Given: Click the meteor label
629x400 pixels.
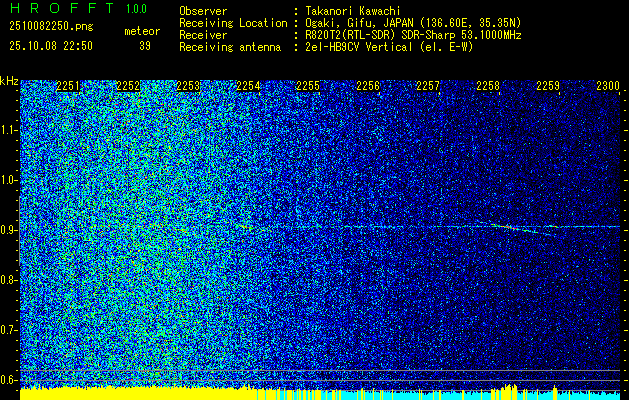Looking at the screenshot, I should (142, 31).
